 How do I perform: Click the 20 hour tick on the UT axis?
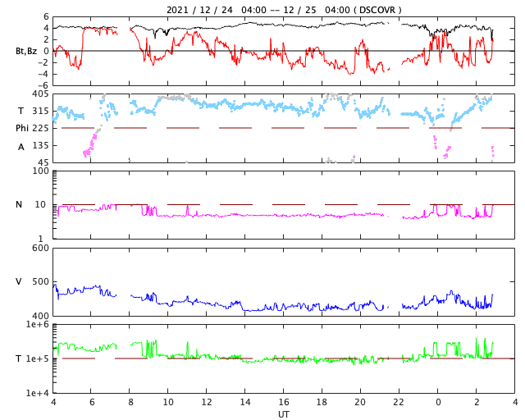[x=360, y=402]
